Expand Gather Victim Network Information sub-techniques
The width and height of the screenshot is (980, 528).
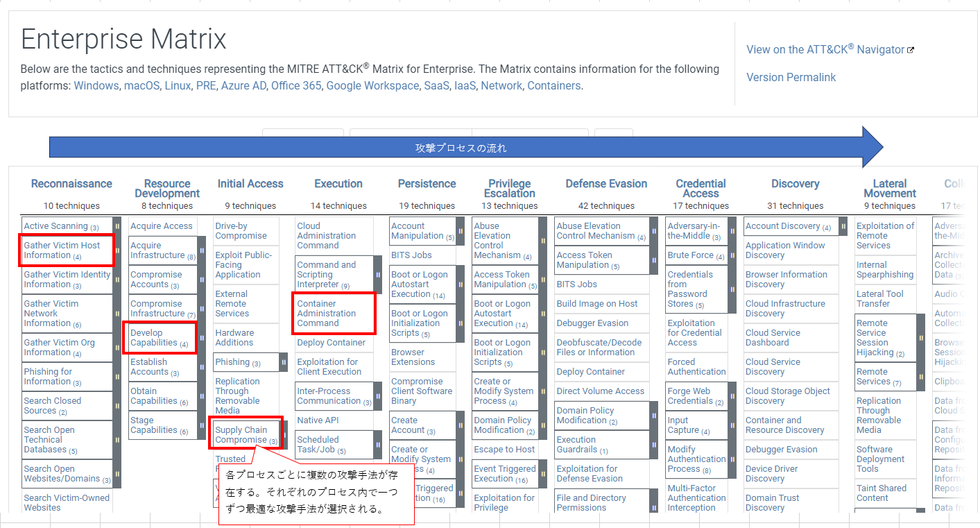[117, 314]
